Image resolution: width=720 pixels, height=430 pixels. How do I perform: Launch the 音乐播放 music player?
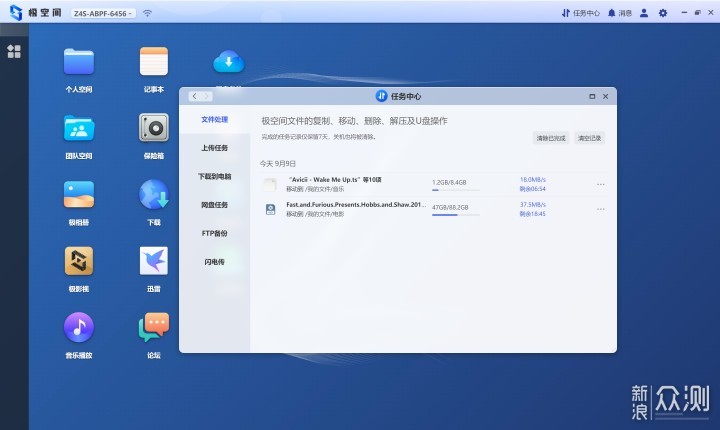tap(79, 327)
